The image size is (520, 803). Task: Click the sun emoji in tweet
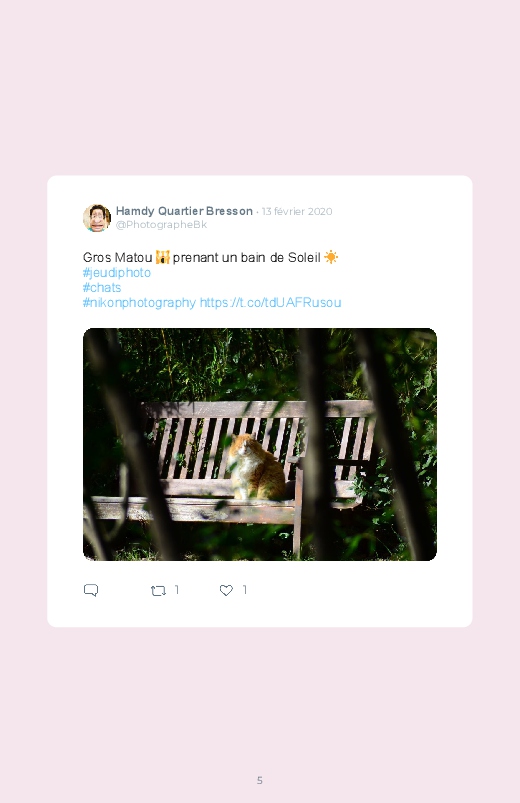[x=331, y=257]
